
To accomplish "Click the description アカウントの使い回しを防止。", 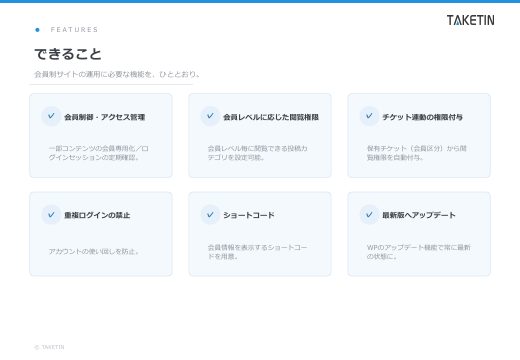I will [94, 251].
